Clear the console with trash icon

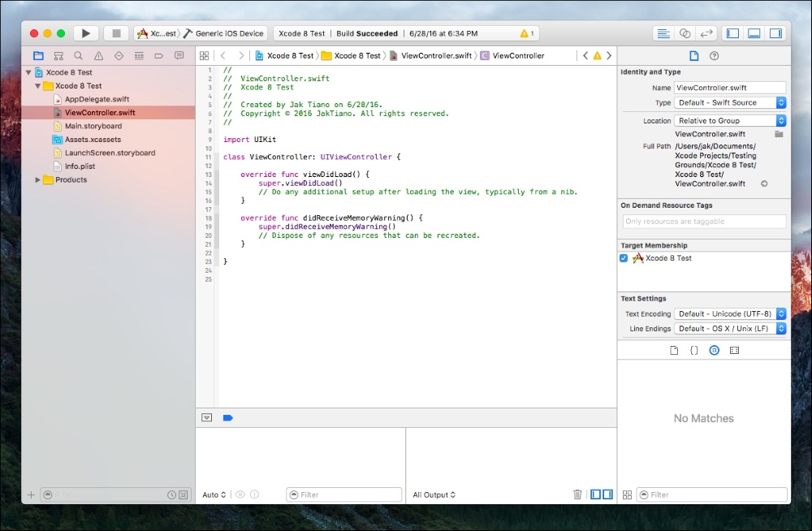[x=577, y=494]
